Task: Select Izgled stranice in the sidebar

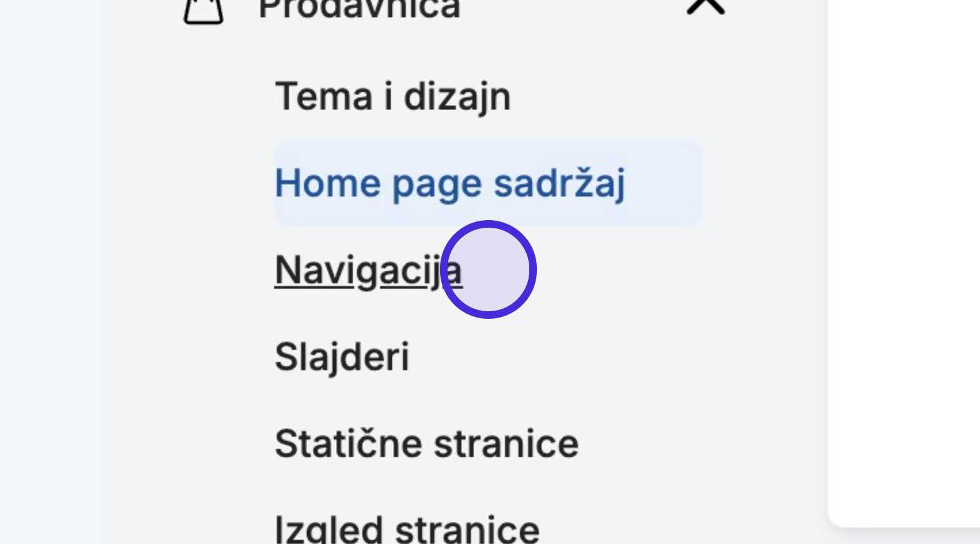Action: 407,528
